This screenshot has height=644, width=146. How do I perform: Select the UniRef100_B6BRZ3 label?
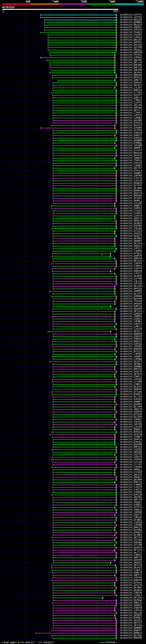click(x=131, y=633)
